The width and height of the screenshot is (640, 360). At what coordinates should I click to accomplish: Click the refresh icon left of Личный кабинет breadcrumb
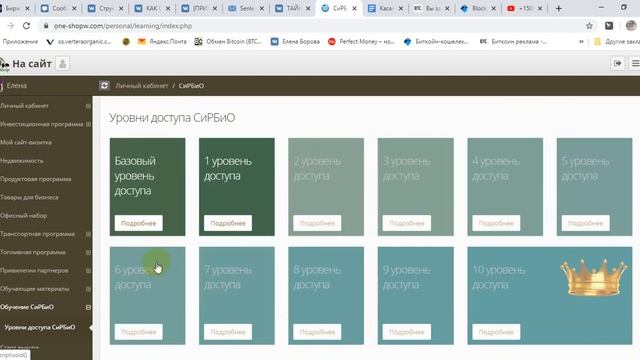pyautogui.click(x=104, y=85)
